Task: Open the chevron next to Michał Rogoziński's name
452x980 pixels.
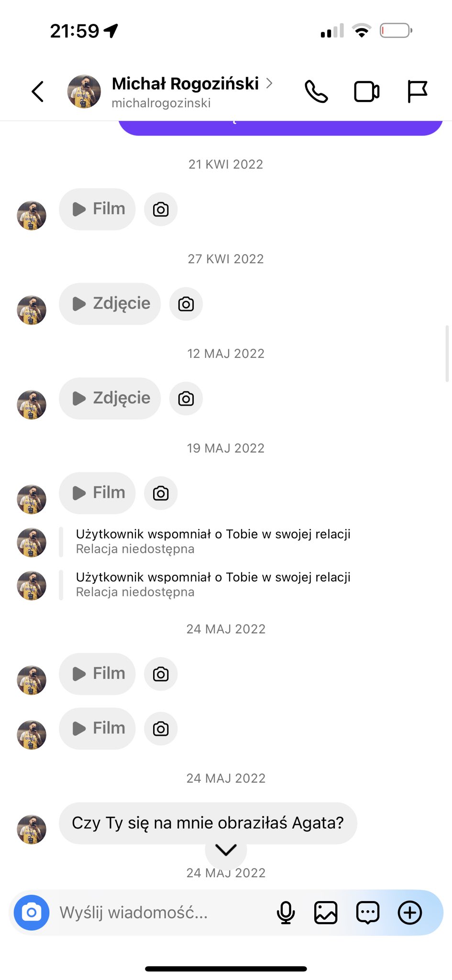Action: pos(269,83)
